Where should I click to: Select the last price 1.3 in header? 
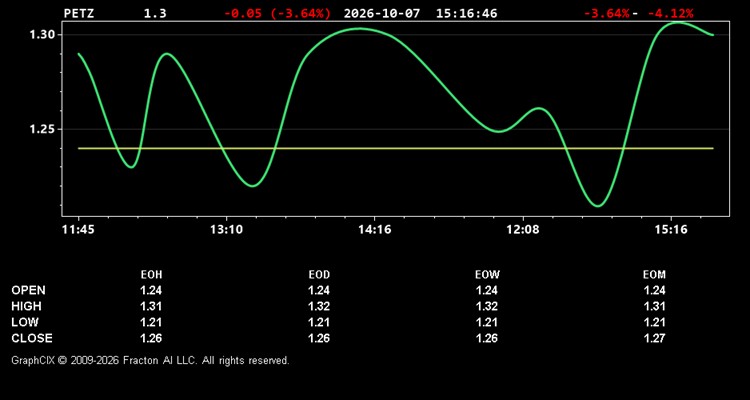pos(155,13)
